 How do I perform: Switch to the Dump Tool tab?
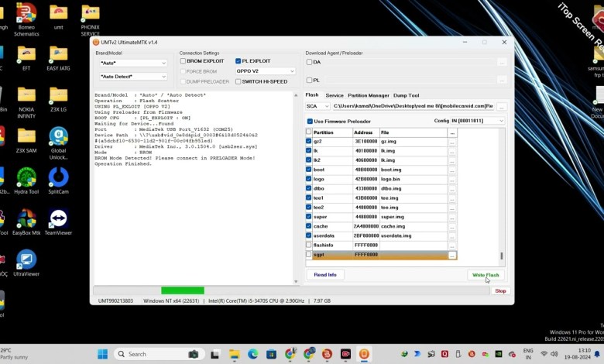[407, 95]
